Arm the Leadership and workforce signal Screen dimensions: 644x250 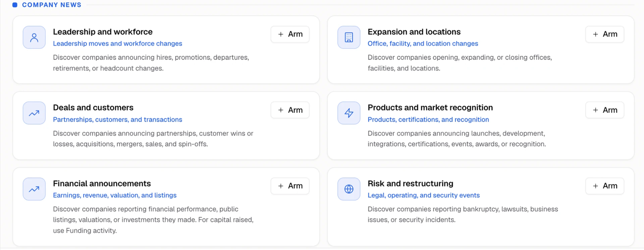[290, 34]
